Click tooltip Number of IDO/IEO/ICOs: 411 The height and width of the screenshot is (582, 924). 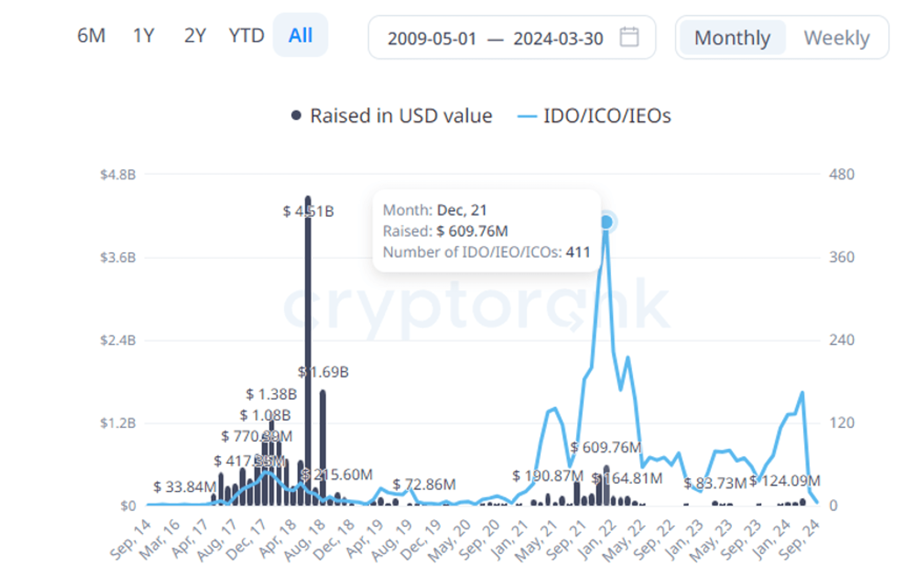click(x=487, y=252)
